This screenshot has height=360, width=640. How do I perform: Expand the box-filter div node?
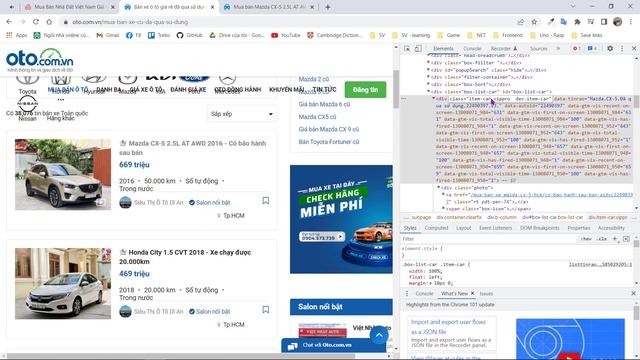click(x=428, y=62)
